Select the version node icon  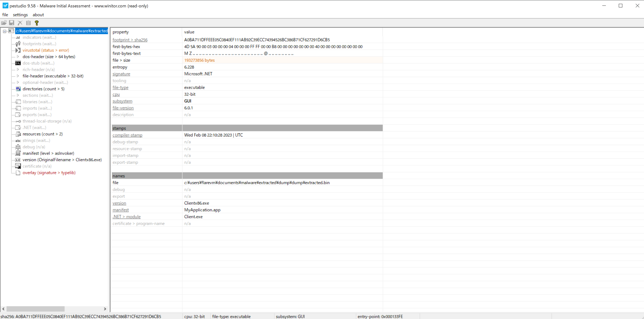[18, 160]
